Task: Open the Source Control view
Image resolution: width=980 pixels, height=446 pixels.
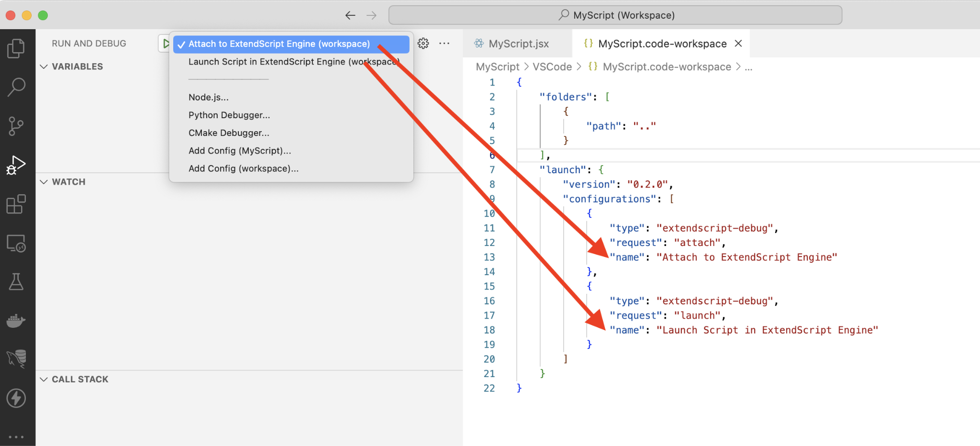Action: coord(16,126)
